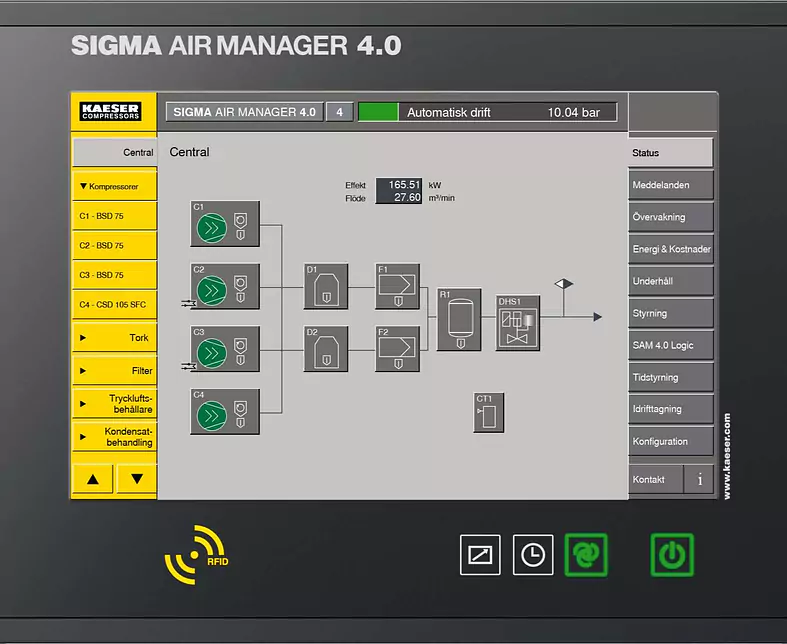Toggle the green automatic mode button
The image size is (787, 644).
tap(585, 554)
